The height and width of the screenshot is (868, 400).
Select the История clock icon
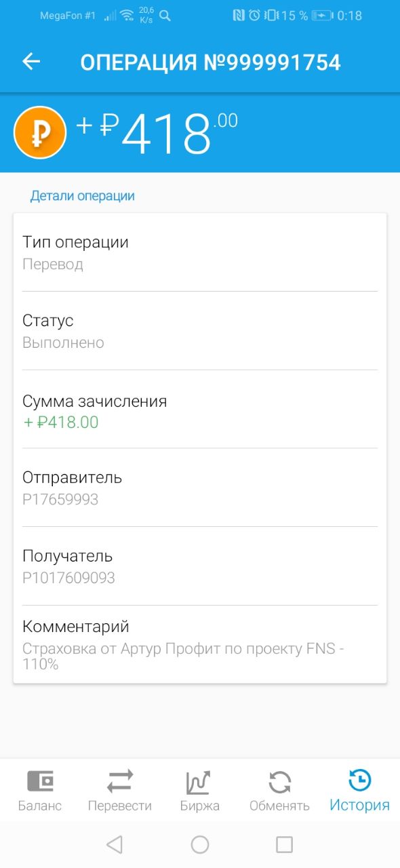(359, 781)
